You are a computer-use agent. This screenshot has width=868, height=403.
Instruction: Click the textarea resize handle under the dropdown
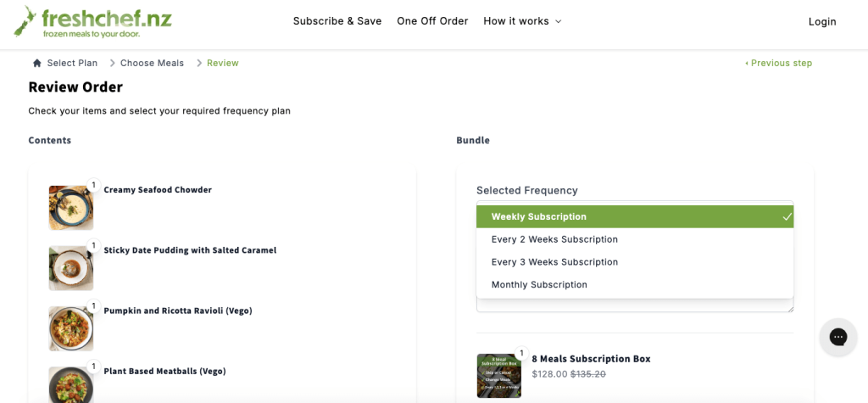790,308
